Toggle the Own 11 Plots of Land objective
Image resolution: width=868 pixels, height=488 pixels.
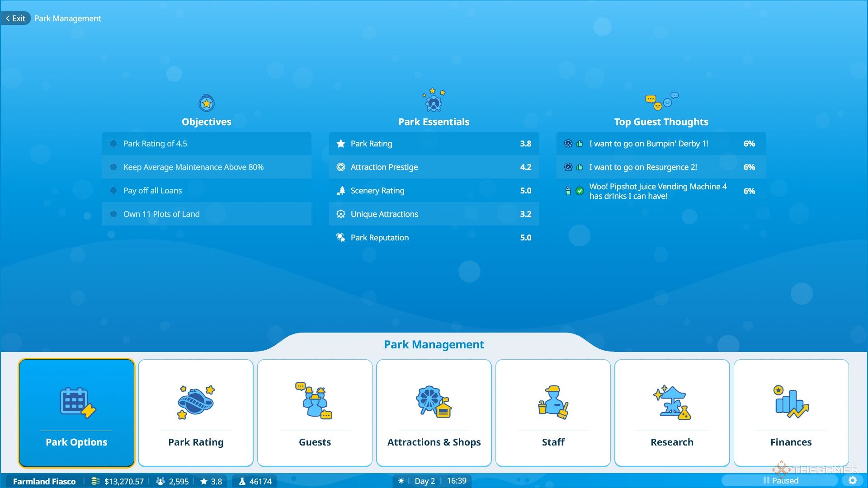(114, 214)
